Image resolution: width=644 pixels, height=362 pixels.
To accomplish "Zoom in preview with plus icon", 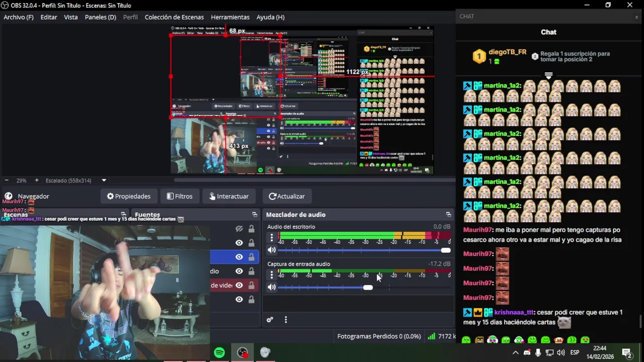I will (x=36, y=180).
